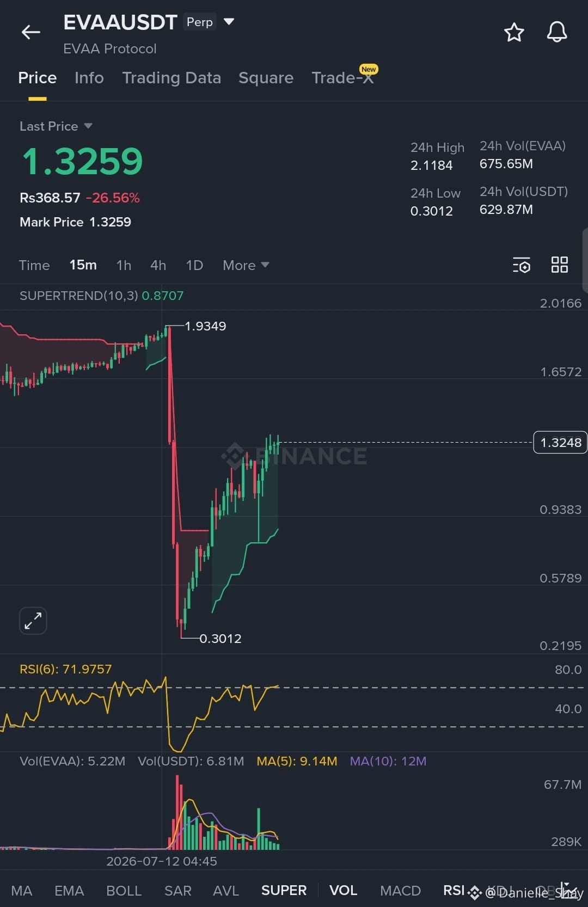Tap the EVAA Protocol subtitle

110,49
